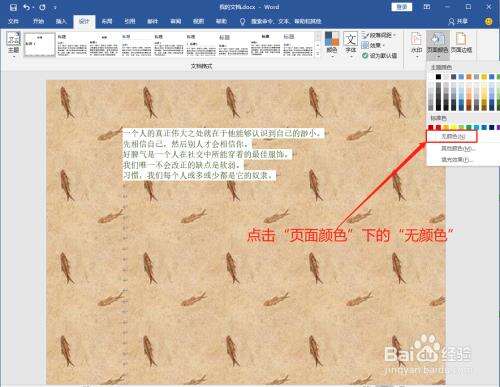Pick the dark red standard color swatch

coord(431,127)
